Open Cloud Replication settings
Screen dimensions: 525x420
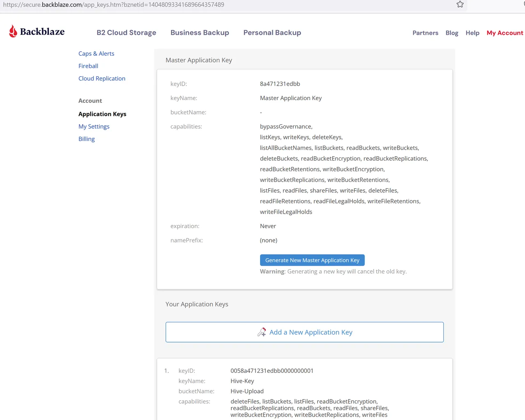point(102,78)
